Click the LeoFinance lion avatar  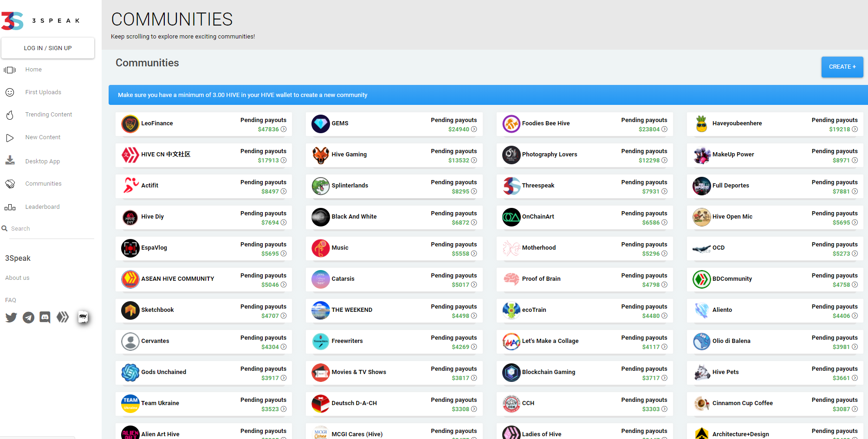(130, 124)
